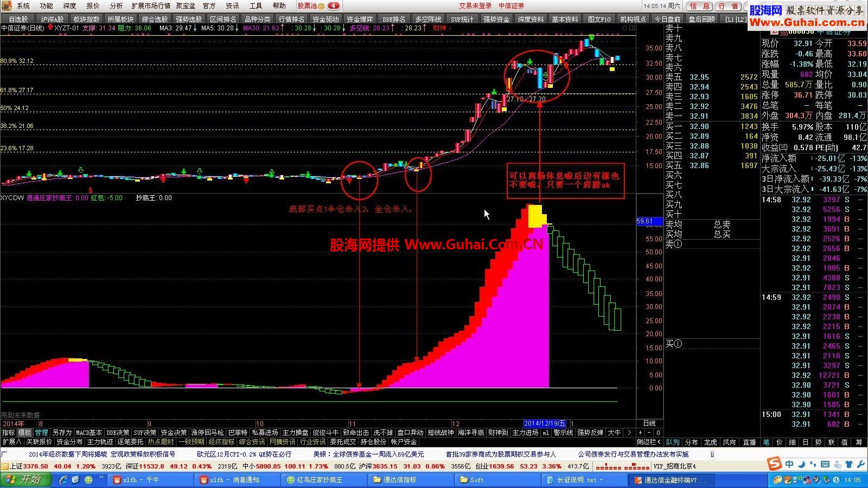This screenshot has height=488, width=868.
Task: Select the 笔 tick detail tab
Action: (x=766, y=442)
